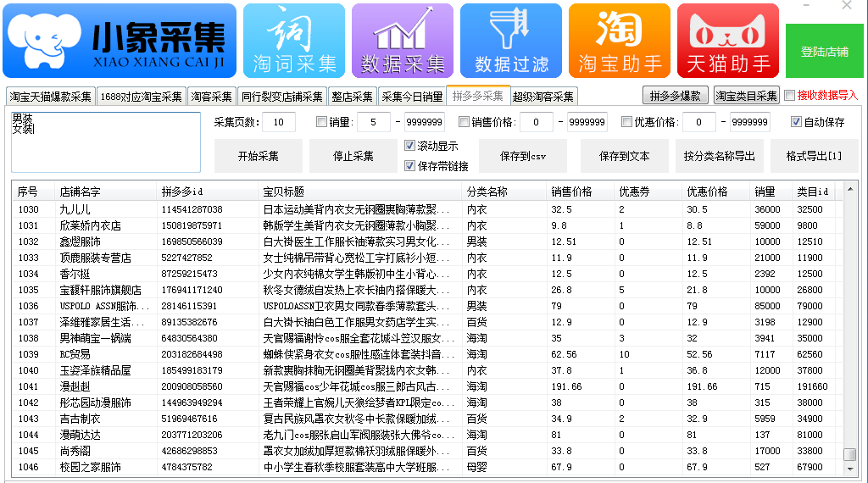
Task: Toggle the 销量 filter checkbox
Action: (x=321, y=122)
